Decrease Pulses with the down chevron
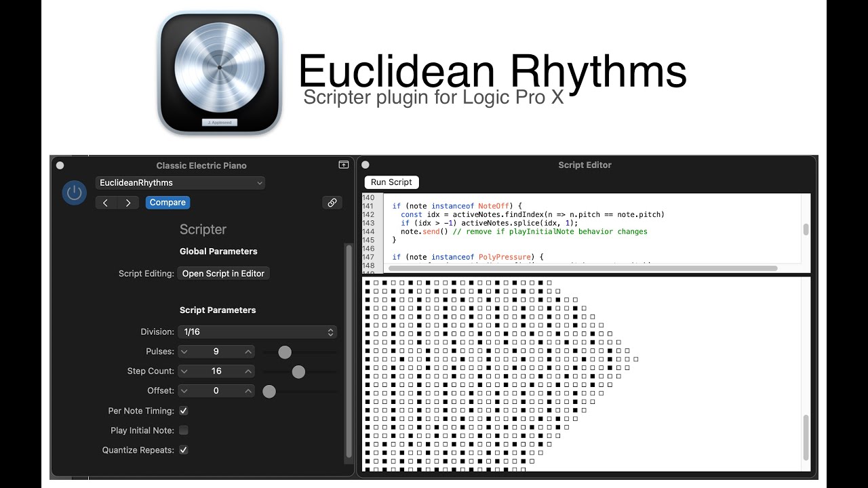Screen dimensions: 868x488 (x=183, y=352)
